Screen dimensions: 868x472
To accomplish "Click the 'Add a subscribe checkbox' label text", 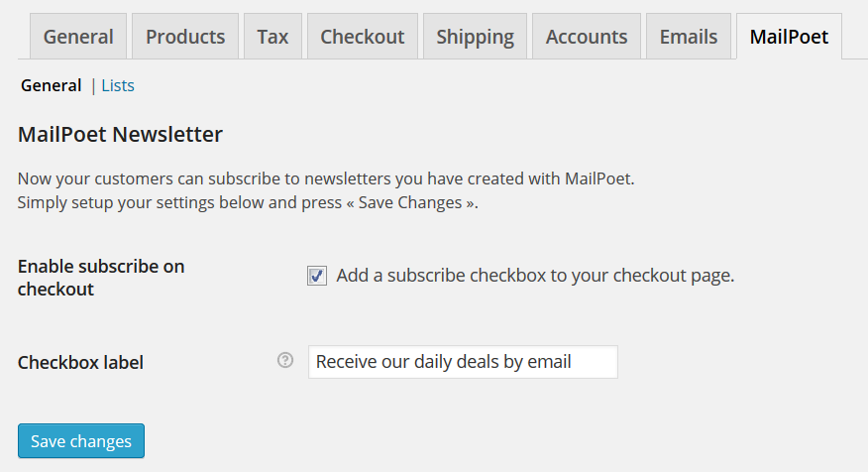I will click(x=535, y=276).
